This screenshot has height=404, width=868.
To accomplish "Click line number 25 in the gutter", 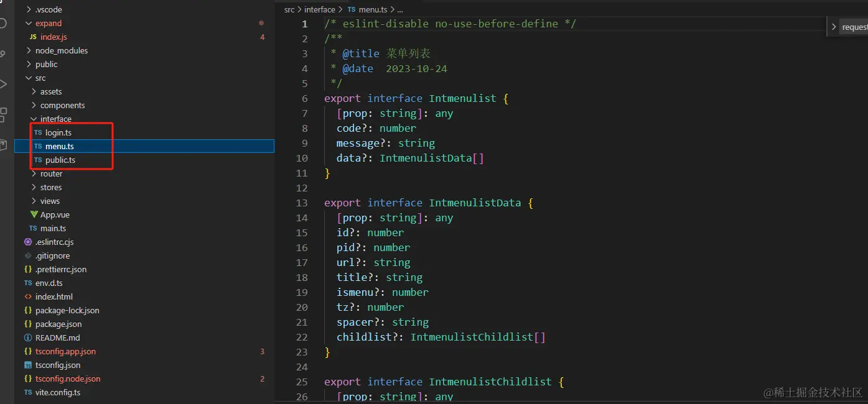I will tap(302, 382).
